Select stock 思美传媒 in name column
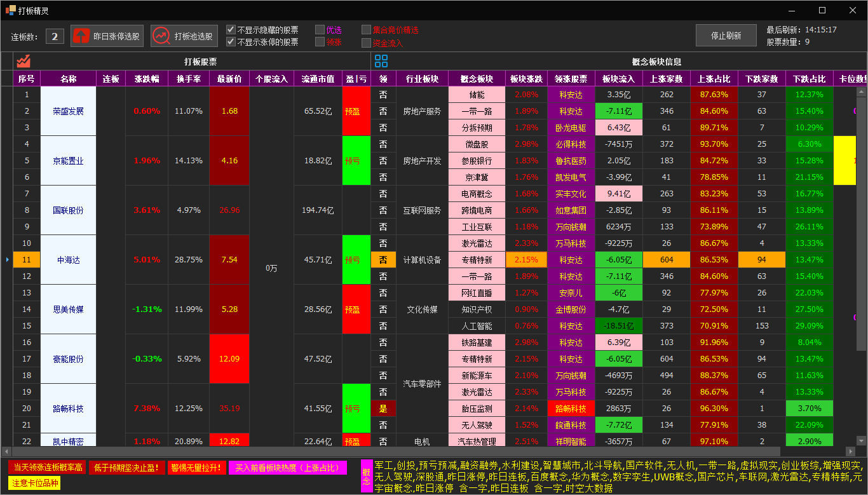The width and height of the screenshot is (868, 495). click(x=69, y=309)
